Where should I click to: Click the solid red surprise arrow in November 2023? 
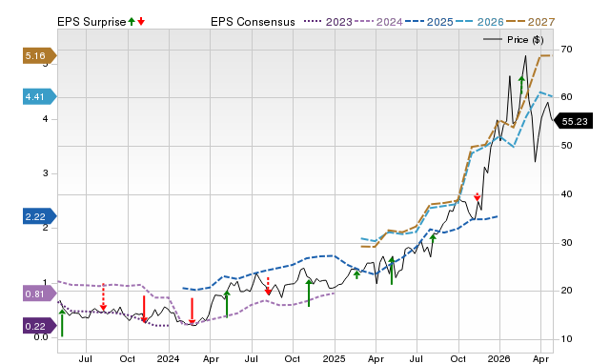[x=144, y=309]
